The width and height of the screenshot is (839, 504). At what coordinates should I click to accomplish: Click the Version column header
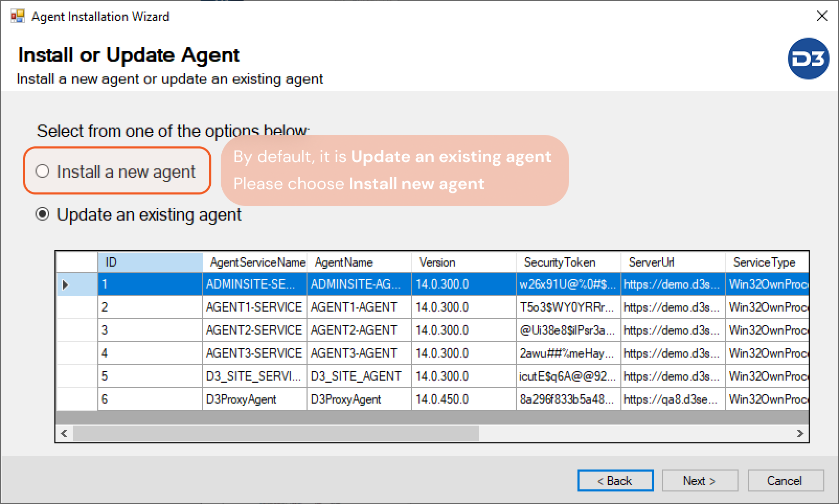pyautogui.click(x=463, y=262)
